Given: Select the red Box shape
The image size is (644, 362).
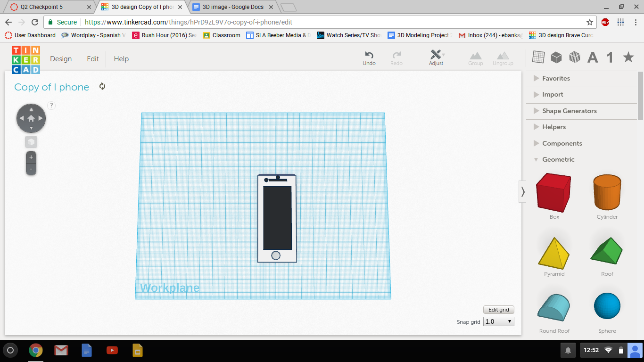Looking at the screenshot, I should pos(554,192).
